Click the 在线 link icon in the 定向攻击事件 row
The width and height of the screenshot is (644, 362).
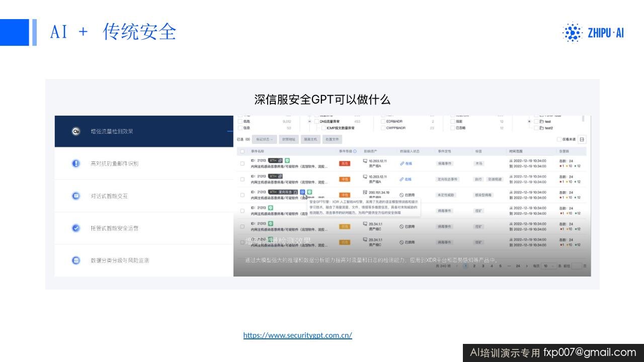tap(402, 179)
